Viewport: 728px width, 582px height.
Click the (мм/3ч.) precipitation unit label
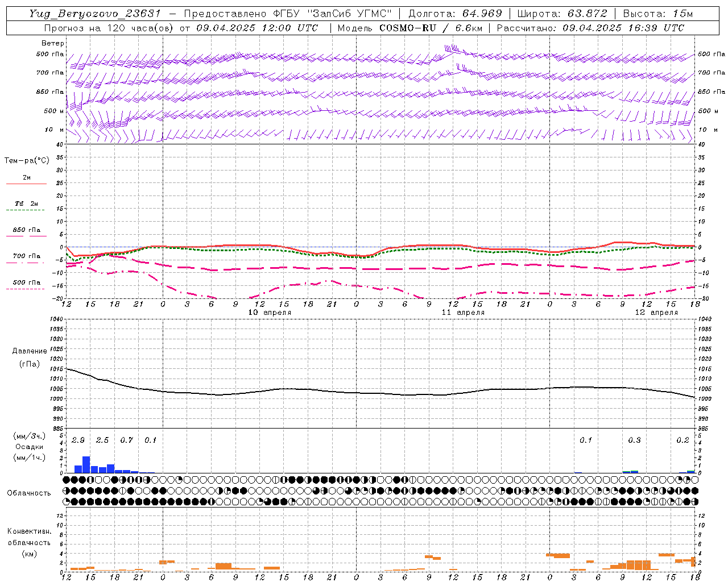[28, 436]
